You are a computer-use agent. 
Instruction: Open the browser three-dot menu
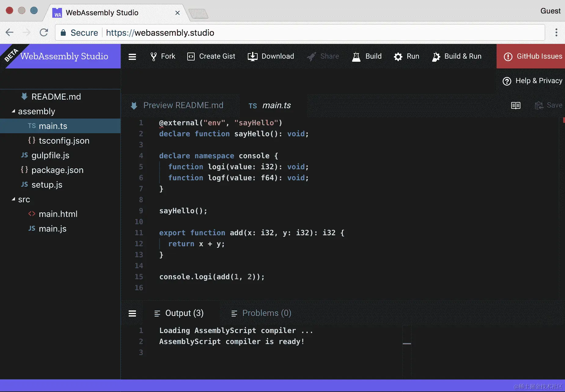[556, 32]
